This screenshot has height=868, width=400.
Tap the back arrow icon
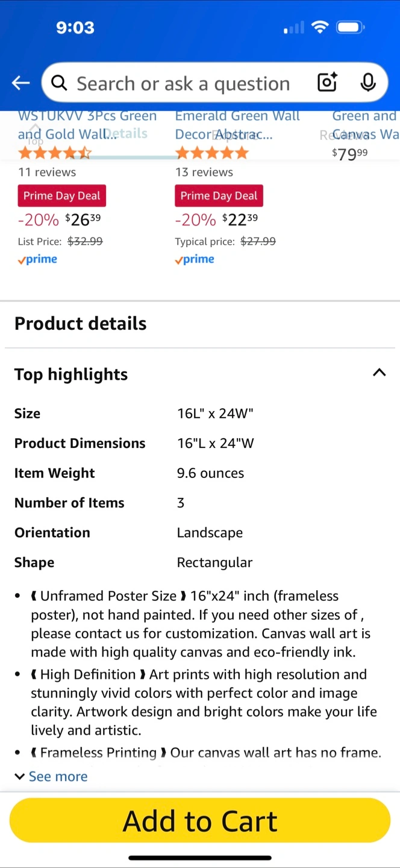click(x=21, y=83)
